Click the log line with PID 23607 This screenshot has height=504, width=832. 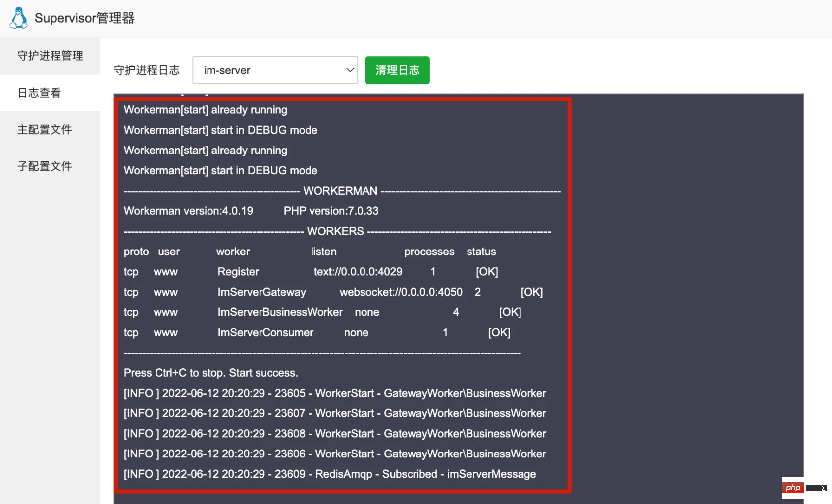coord(335,413)
